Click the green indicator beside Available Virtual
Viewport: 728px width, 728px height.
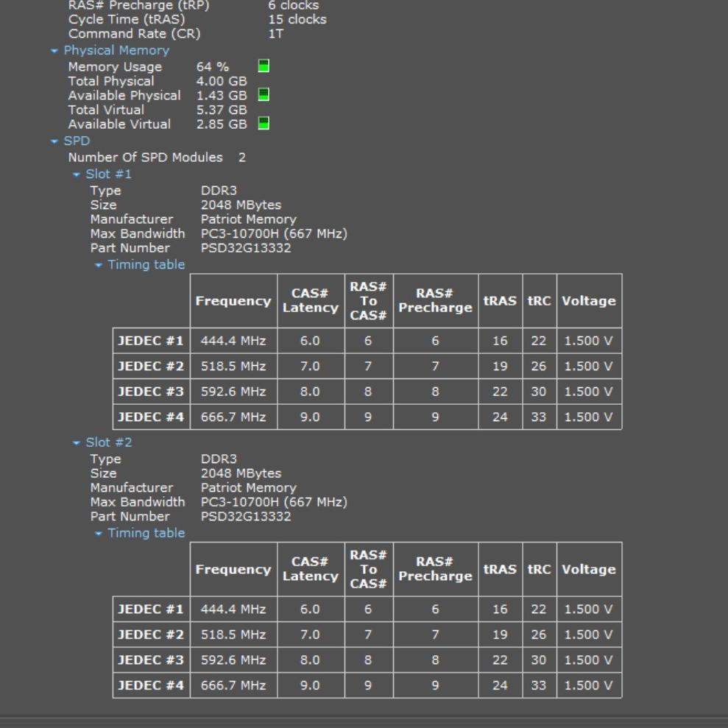pos(264,124)
